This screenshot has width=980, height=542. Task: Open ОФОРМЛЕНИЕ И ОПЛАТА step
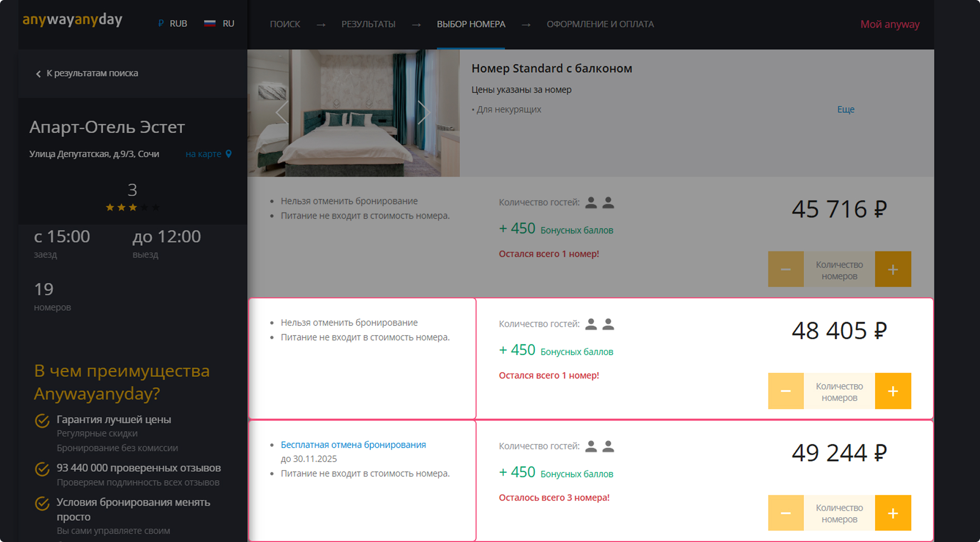[x=600, y=24]
